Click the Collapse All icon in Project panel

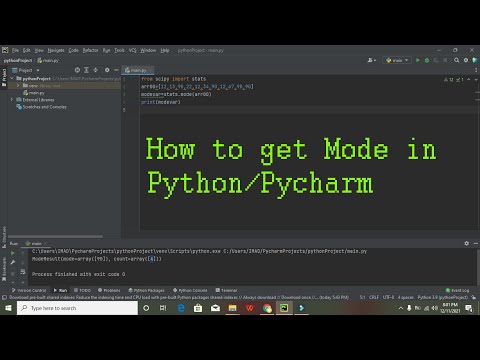(x=96, y=70)
